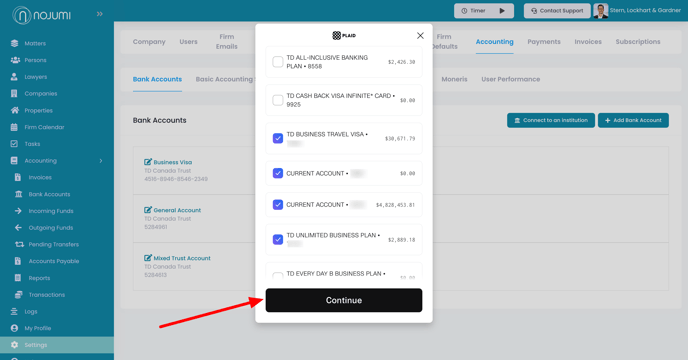Image resolution: width=688 pixels, height=360 pixels.
Task: Click the General Account edit icon
Action: (x=148, y=210)
